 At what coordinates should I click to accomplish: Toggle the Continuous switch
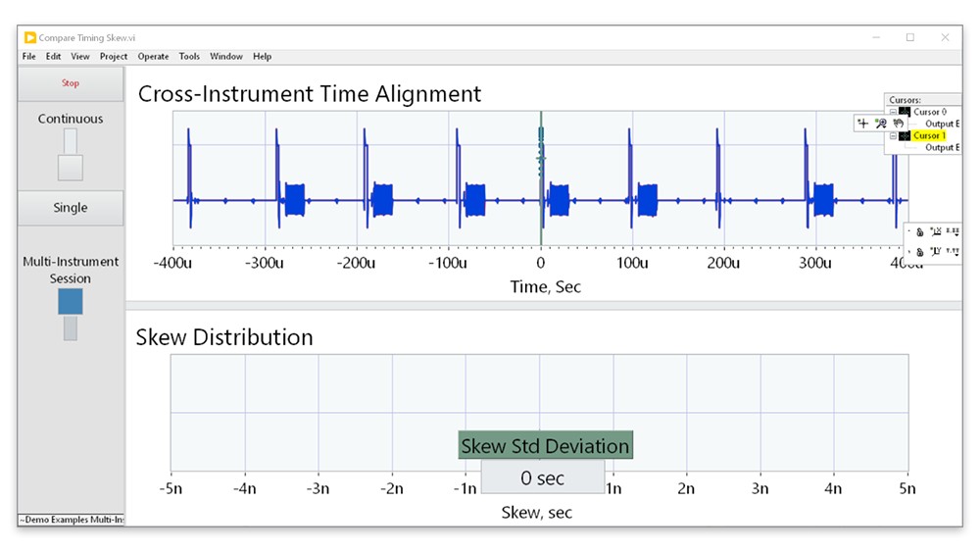pyautogui.click(x=70, y=155)
